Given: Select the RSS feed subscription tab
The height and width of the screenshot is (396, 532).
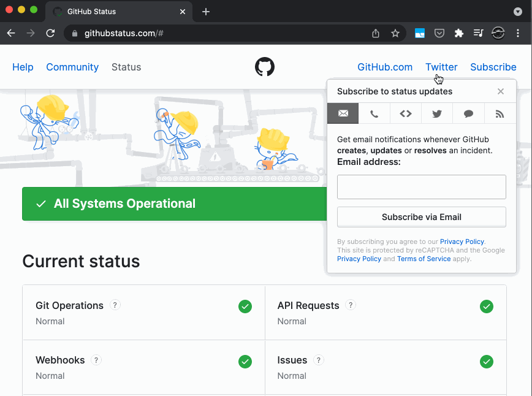Looking at the screenshot, I should [x=500, y=113].
